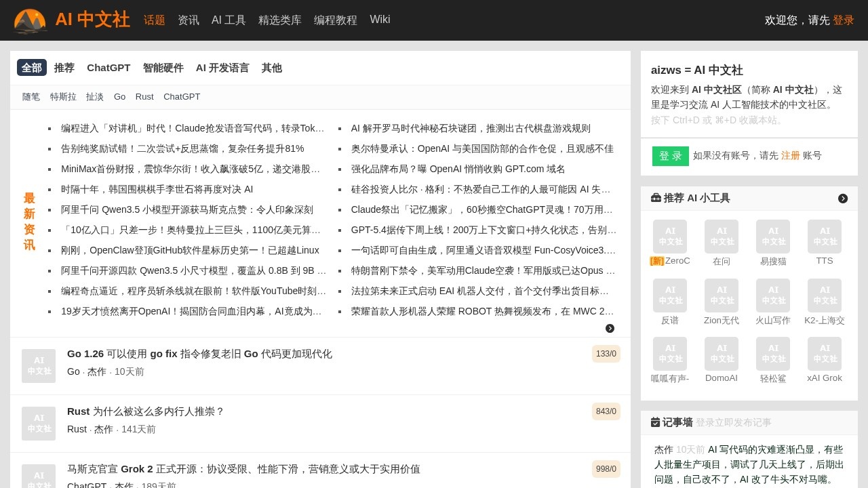Select the 推荐 filter instead of 全部

(x=64, y=68)
